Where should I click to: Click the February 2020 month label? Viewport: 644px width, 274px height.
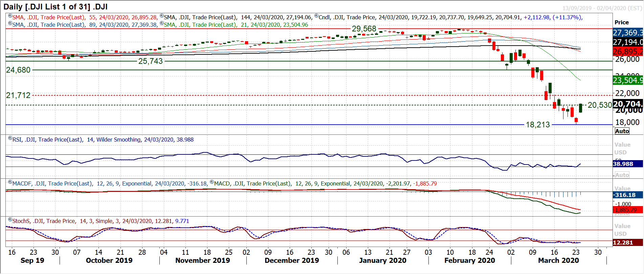(x=469, y=260)
